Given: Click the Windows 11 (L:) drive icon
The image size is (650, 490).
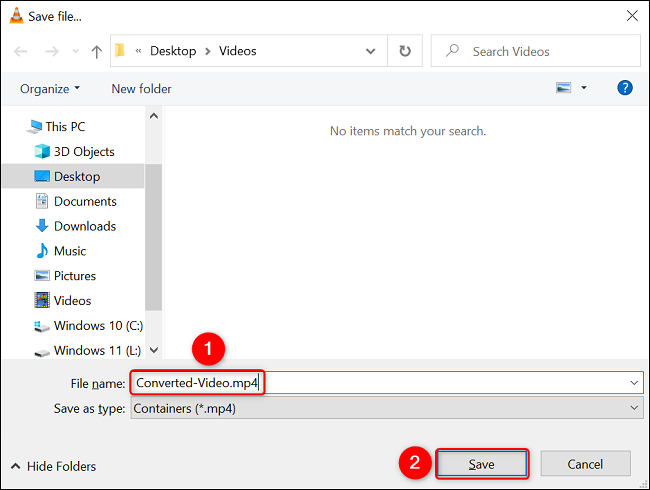Looking at the screenshot, I should [41, 353].
